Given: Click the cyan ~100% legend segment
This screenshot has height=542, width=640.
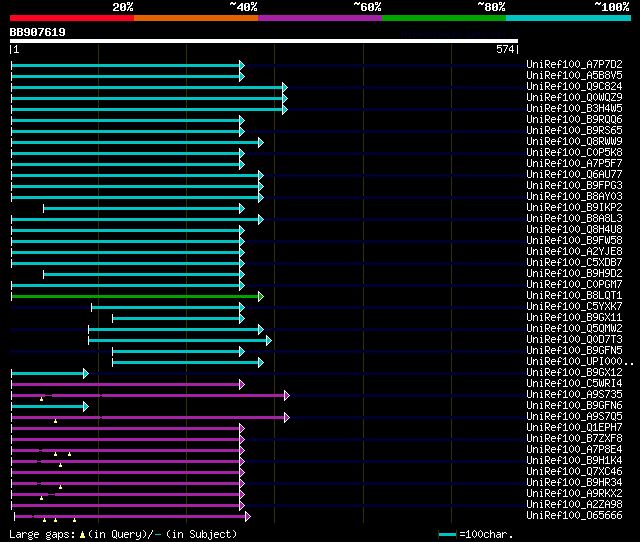Looking at the screenshot, I should click(x=569, y=18).
